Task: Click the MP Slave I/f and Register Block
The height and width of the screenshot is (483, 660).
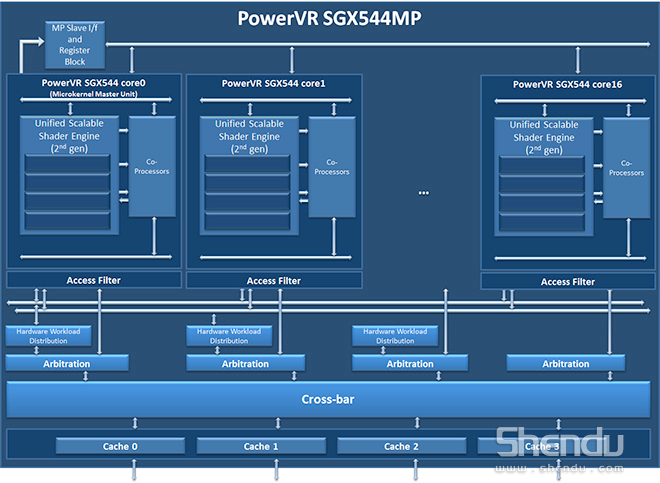Action: point(75,47)
